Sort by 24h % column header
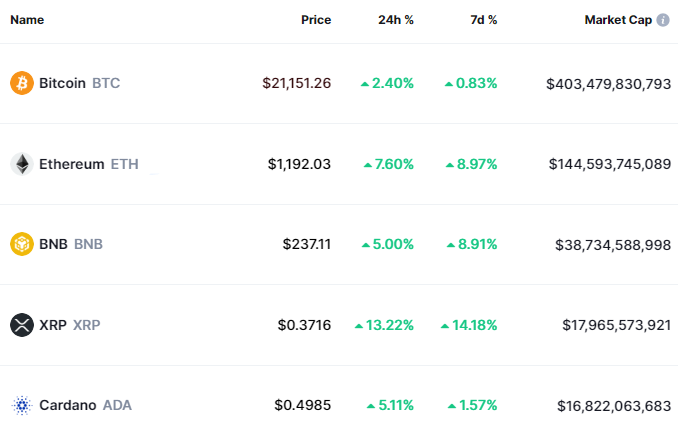The image size is (678, 433). (x=394, y=20)
